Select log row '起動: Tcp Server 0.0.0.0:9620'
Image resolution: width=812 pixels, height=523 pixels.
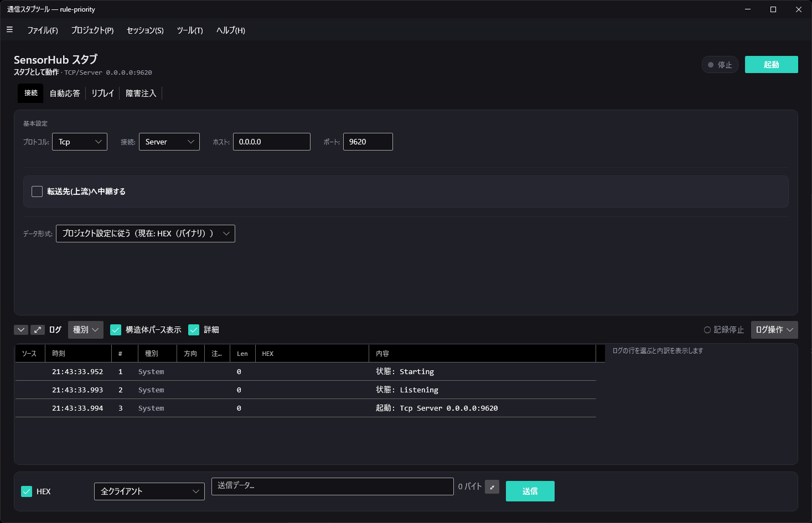(306, 408)
